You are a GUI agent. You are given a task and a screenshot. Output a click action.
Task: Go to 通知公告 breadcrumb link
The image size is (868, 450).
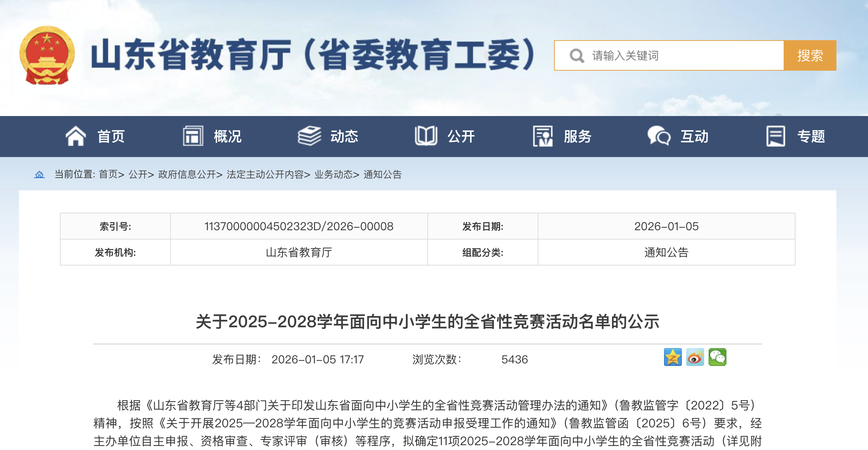pyautogui.click(x=382, y=174)
